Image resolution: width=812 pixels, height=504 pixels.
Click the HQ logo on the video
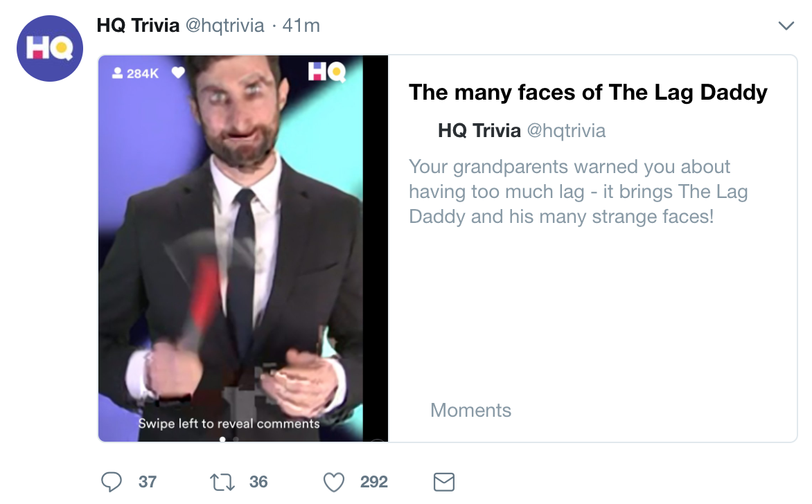coord(326,71)
